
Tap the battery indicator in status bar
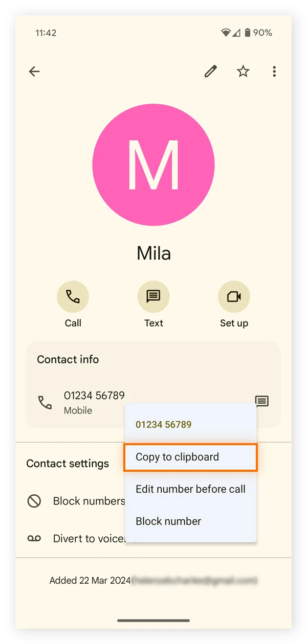click(x=248, y=33)
